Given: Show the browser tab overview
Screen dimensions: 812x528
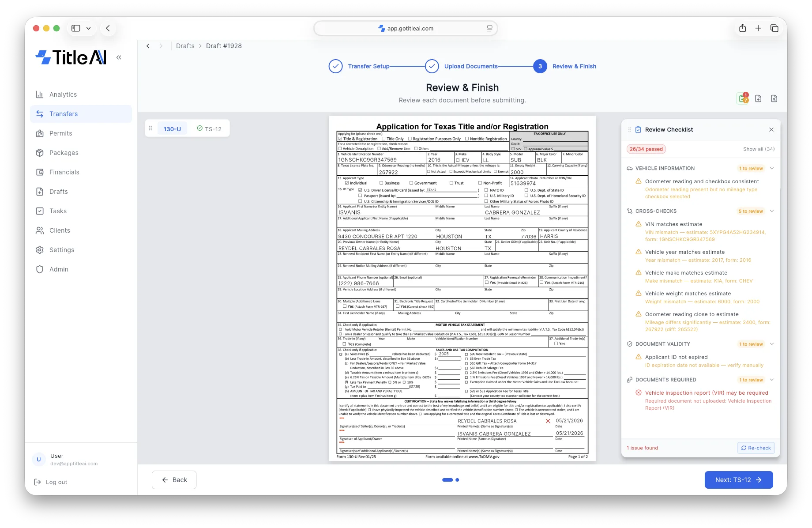Looking at the screenshot, I should (774, 28).
